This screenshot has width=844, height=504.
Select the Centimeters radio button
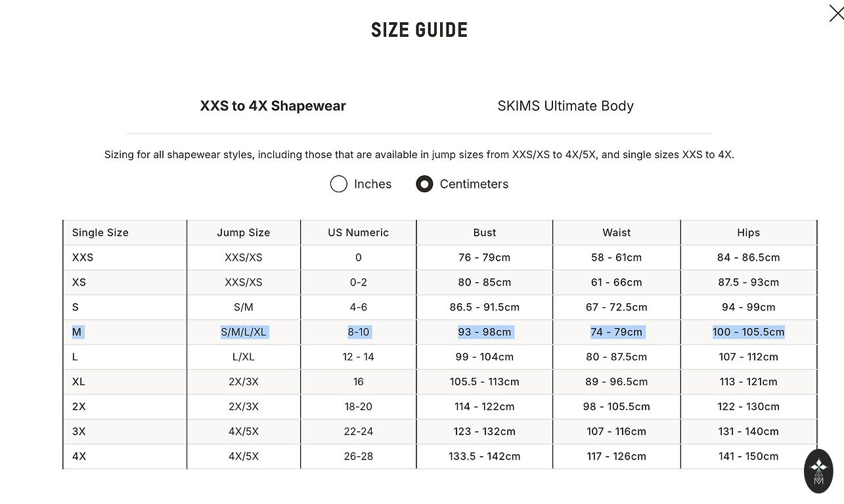coord(424,184)
